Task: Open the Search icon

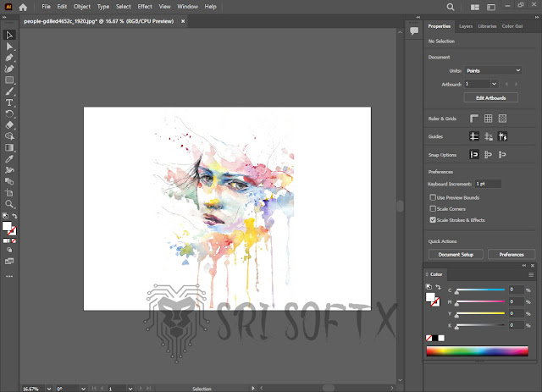Action: [x=451, y=7]
